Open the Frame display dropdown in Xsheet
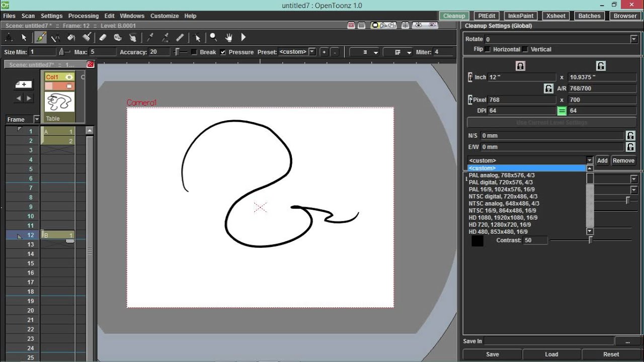This screenshot has width=644, height=362. pos(36,119)
